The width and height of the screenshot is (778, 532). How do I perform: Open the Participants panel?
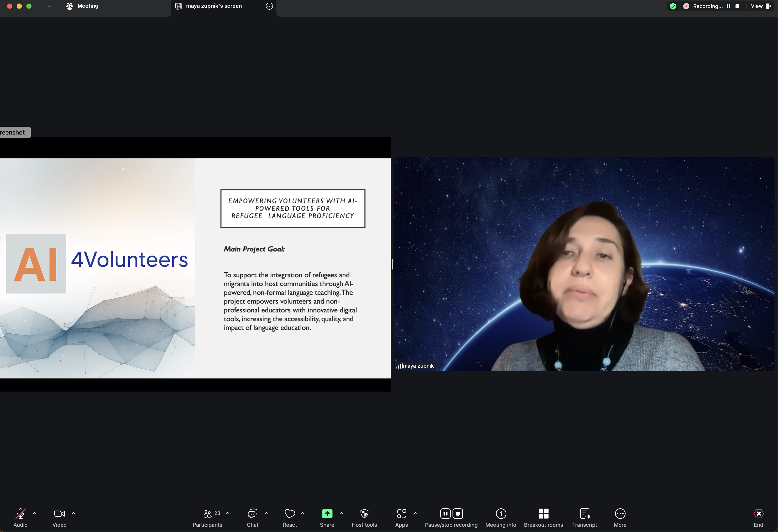pos(207,517)
